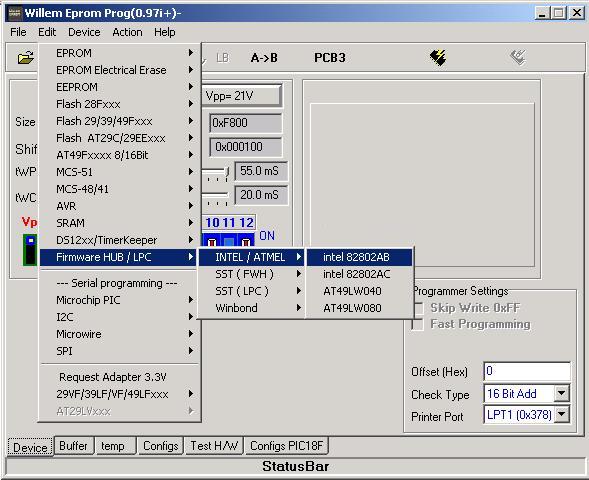The width and height of the screenshot is (589, 480).
Task: Expand Flash 28Fxxx submenu
Action: 120,104
